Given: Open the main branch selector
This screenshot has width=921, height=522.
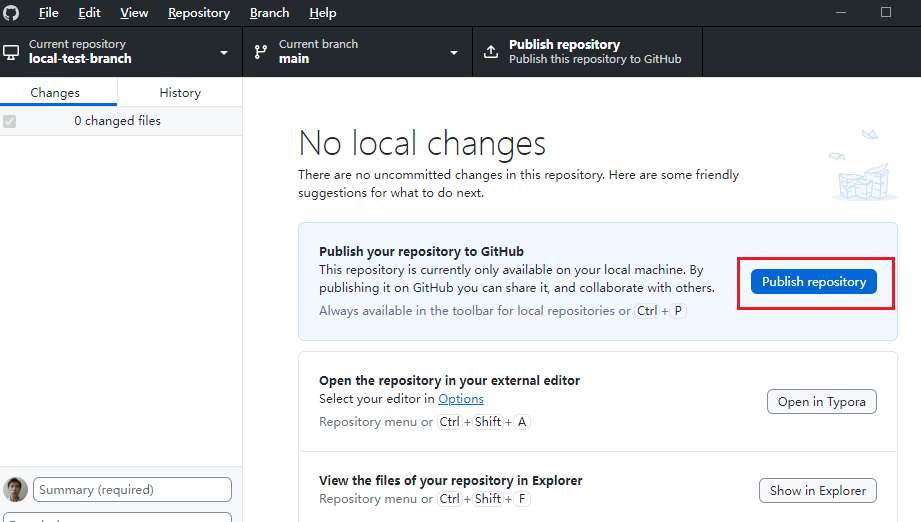Looking at the screenshot, I should tap(358, 52).
